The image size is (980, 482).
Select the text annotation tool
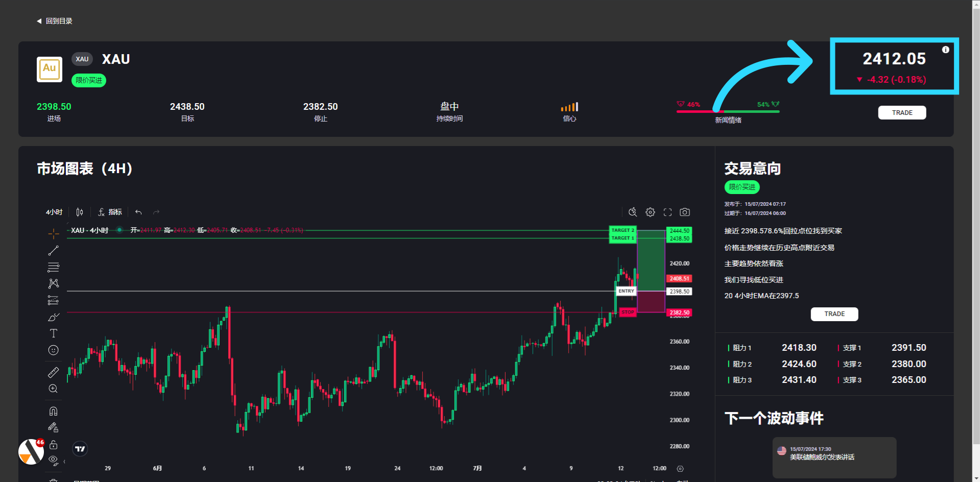coord(54,333)
